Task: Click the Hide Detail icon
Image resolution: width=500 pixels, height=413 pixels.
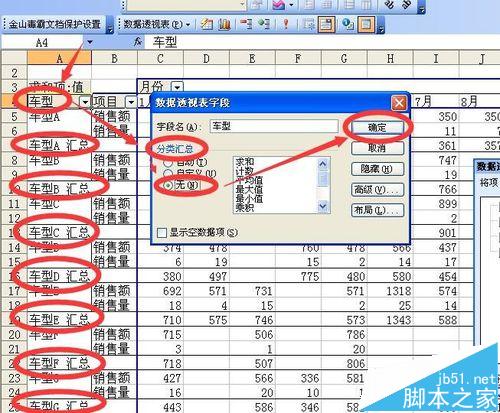Action: tap(246, 25)
